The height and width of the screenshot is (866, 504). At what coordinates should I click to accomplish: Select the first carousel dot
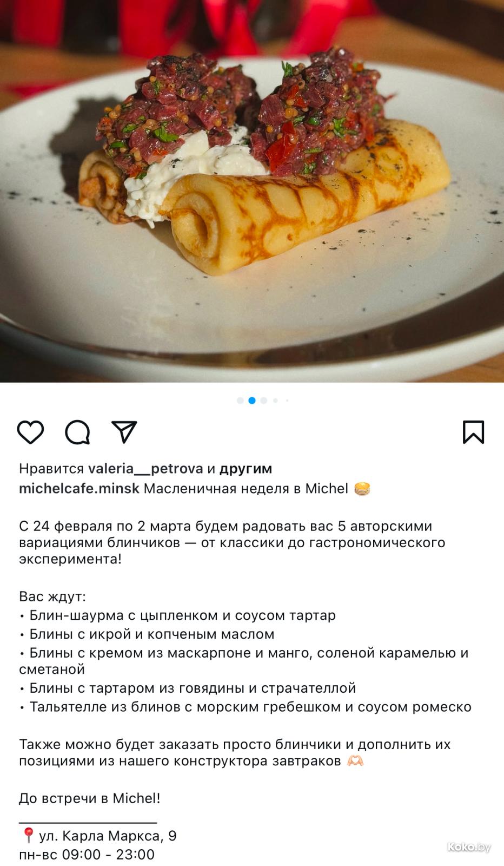[x=240, y=401]
